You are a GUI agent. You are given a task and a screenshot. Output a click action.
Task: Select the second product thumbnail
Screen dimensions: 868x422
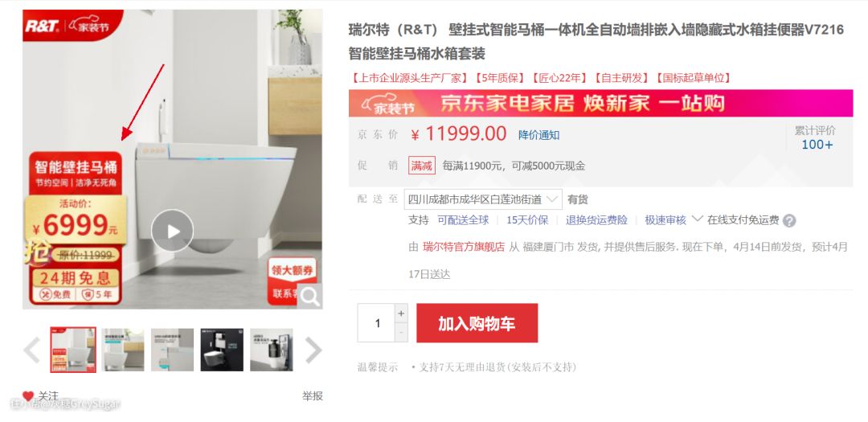coord(123,350)
